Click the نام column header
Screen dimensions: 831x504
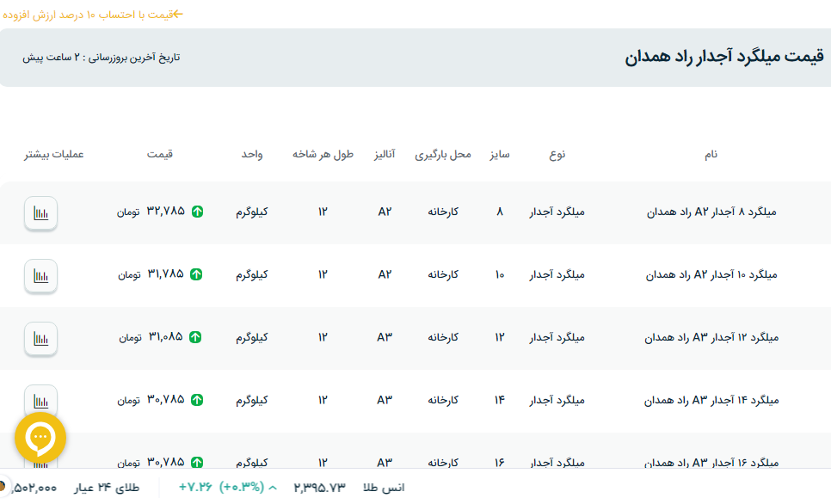click(x=711, y=155)
